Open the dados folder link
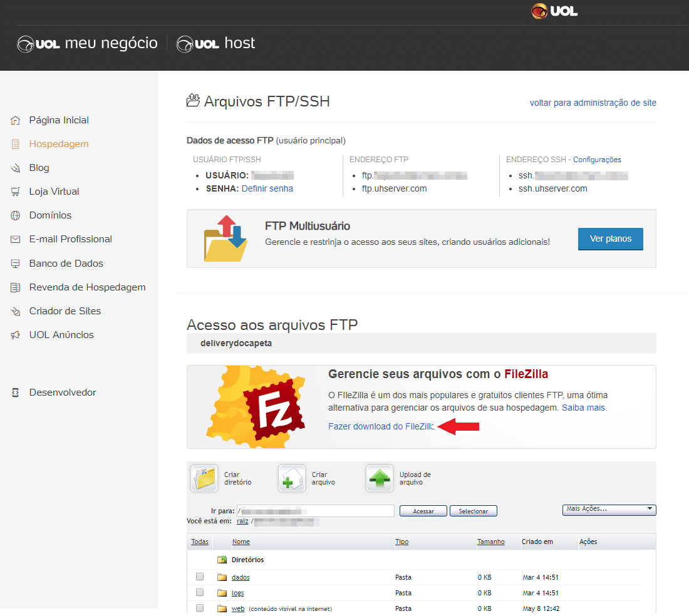Viewport: 689px width, 616px height. [x=241, y=577]
